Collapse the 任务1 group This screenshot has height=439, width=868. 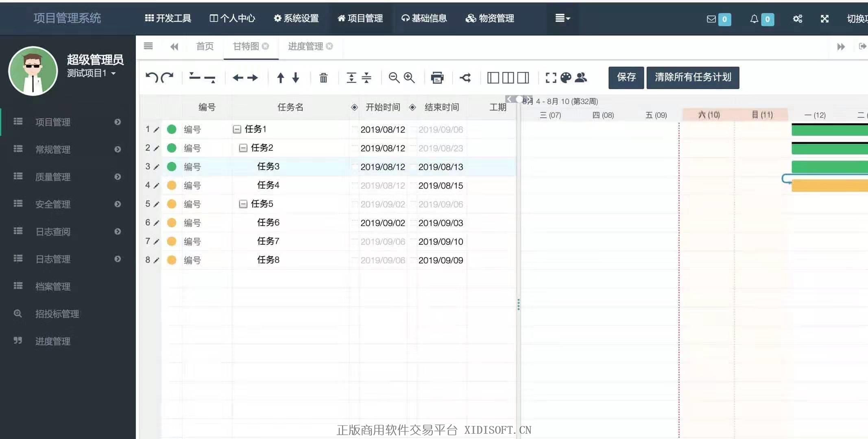pyautogui.click(x=237, y=129)
